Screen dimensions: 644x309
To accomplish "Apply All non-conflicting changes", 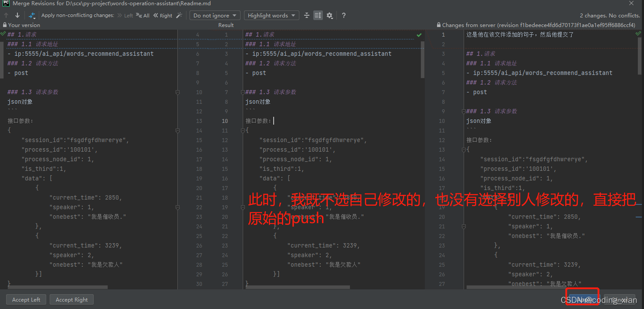I will coord(143,15).
